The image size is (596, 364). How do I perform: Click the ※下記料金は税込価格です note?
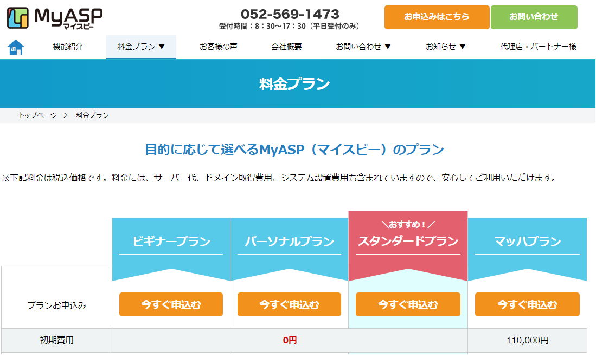[x=279, y=178]
